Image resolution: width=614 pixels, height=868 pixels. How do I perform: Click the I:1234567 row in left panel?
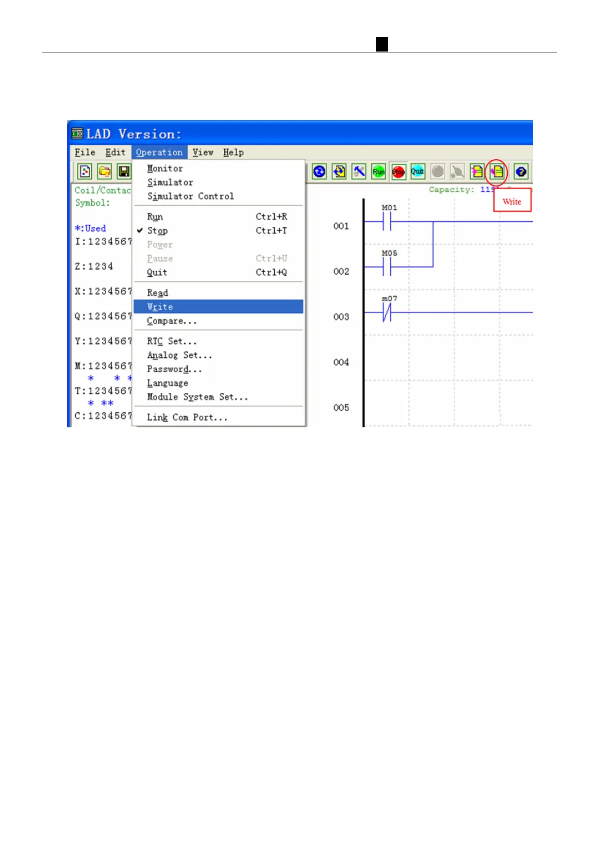click(x=103, y=241)
